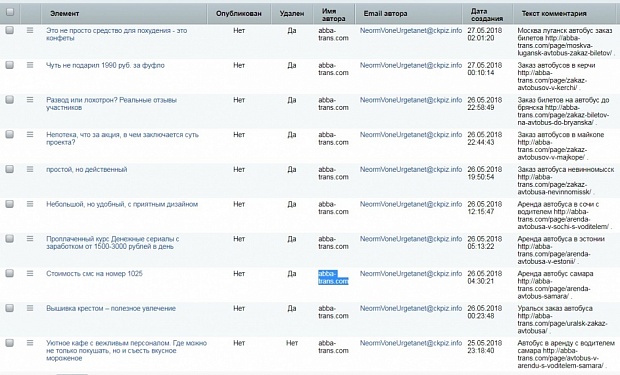This screenshot has width=620, height=375.
Task: Open row menu for 'Это не просто средство для похудения'
Action: 30,30
